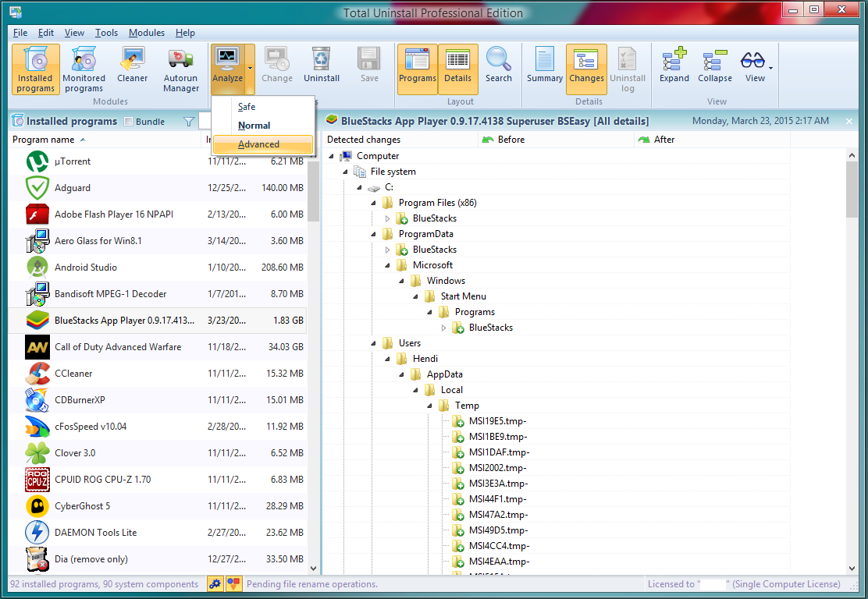Close the BlueStacks details panel
The image size is (868, 599).
click(850, 121)
